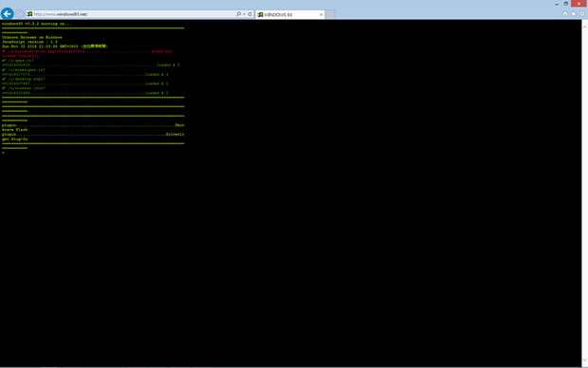Click the favicon on the WINDOWS 93 tab
Image resolution: width=588 pixels, height=368 pixels.
pyautogui.click(x=260, y=14)
